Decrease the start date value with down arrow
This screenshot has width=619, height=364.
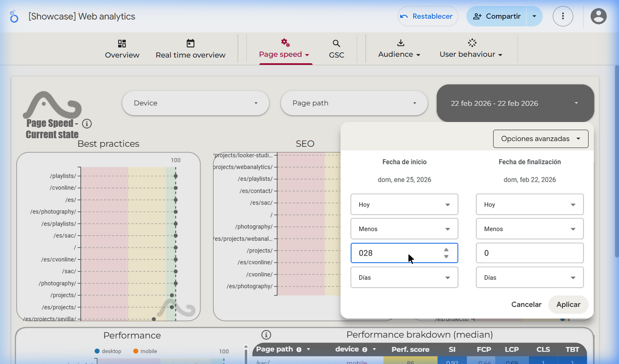(446, 257)
